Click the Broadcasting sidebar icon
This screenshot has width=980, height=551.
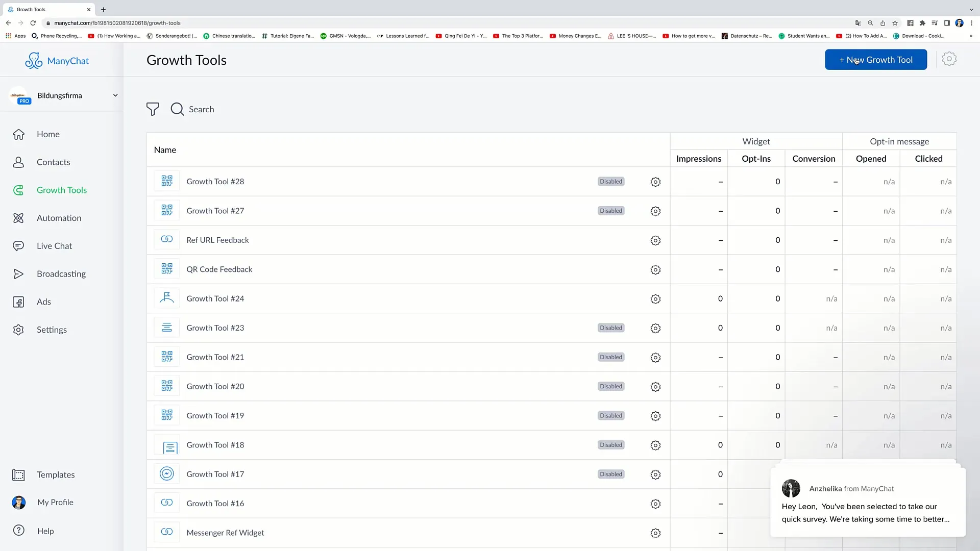pyautogui.click(x=18, y=274)
